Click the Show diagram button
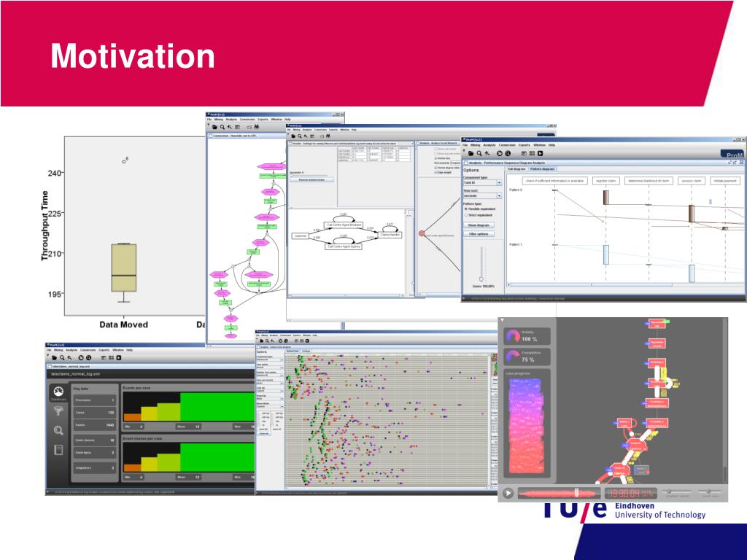The height and width of the screenshot is (560, 747). coord(479,225)
